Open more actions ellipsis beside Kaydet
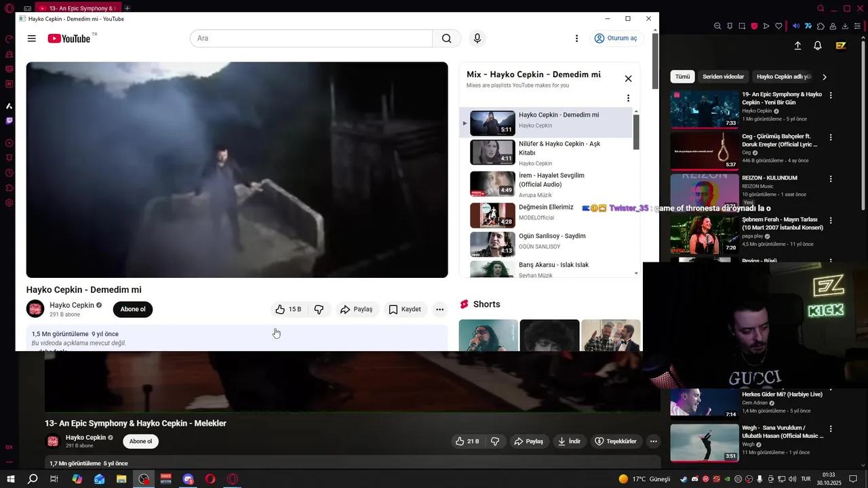Screen dimensions: 868x488 tap(439, 309)
